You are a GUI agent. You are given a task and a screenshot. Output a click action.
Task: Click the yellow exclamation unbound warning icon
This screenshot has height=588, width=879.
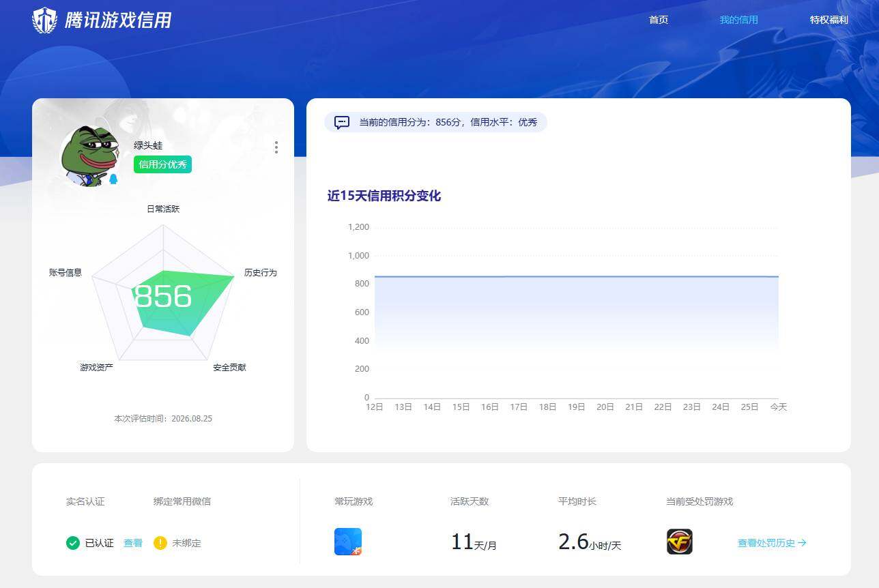click(160, 543)
